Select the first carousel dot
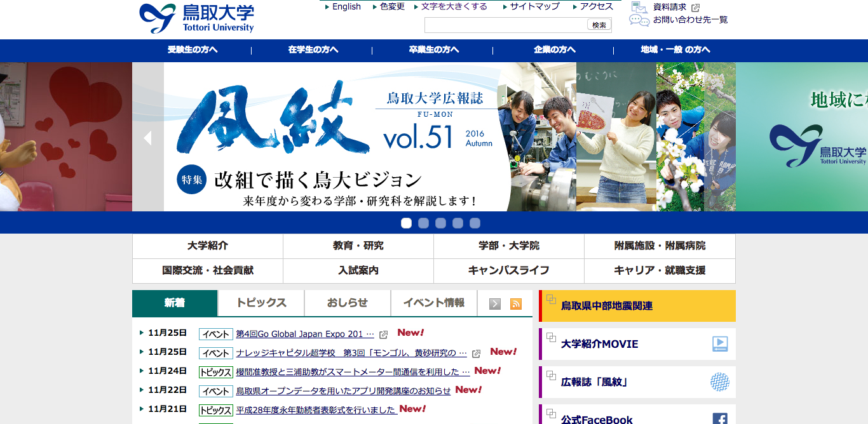The height and width of the screenshot is (424, 868). pos(407,223)
